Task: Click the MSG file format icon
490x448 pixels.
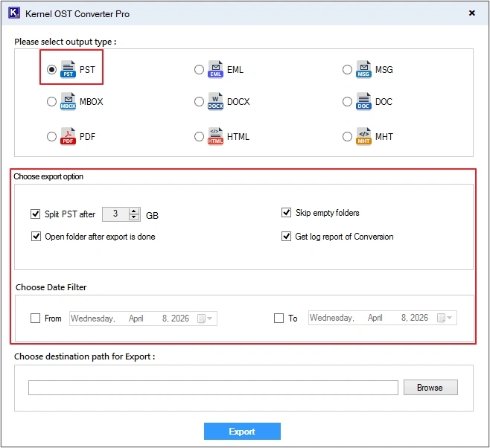Action: [363, 70]
